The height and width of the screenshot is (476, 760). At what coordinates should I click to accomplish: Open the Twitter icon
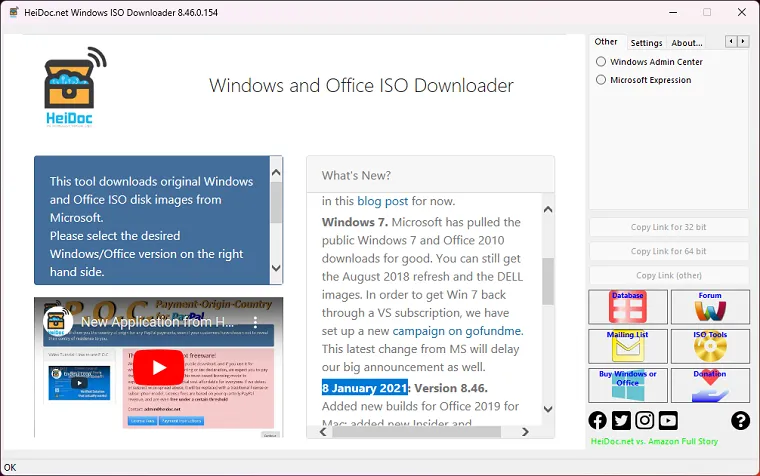point(621,420)
